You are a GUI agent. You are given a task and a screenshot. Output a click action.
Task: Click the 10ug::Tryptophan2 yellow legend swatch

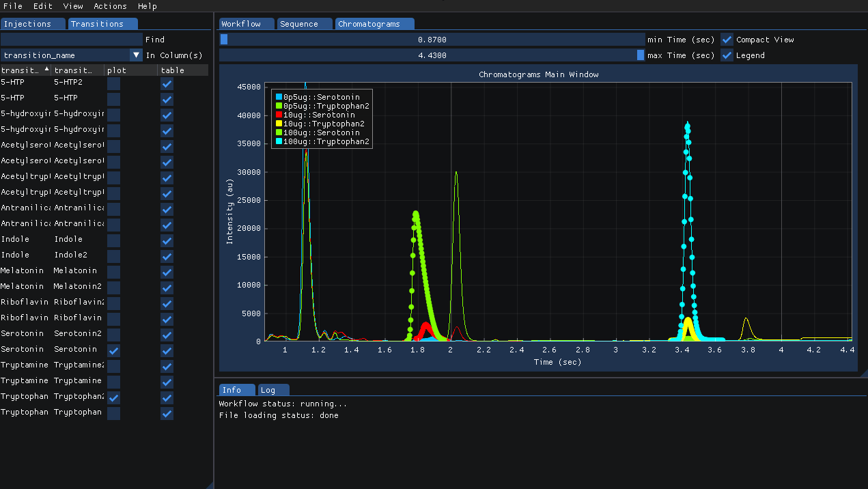(x=279, y=124)
